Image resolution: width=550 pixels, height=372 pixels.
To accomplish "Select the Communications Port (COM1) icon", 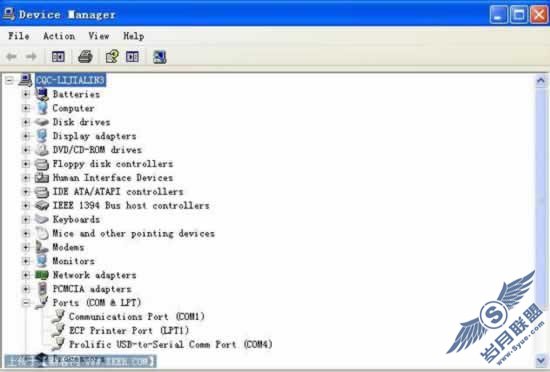I will [x=58, y=316].
